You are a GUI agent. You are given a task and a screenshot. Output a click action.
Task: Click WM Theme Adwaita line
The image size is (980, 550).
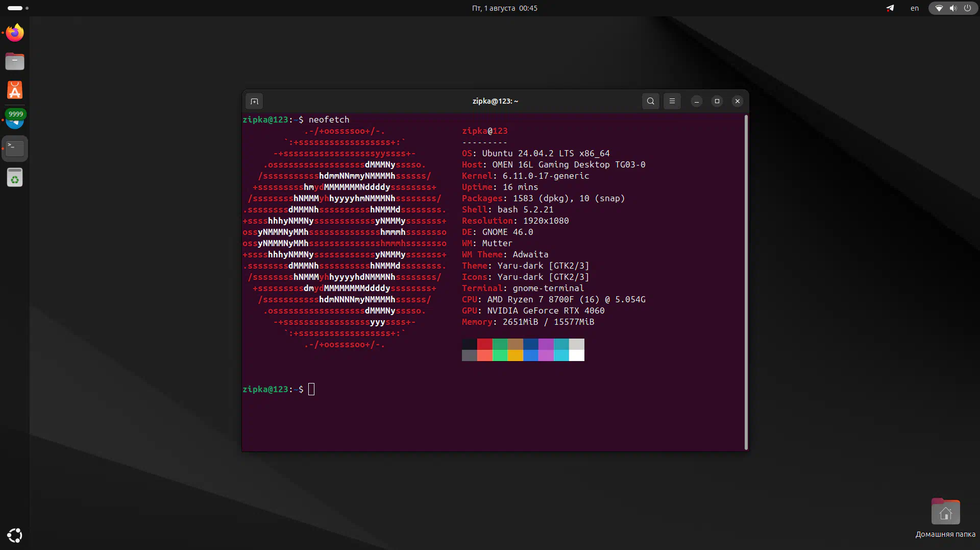(505, 254)
